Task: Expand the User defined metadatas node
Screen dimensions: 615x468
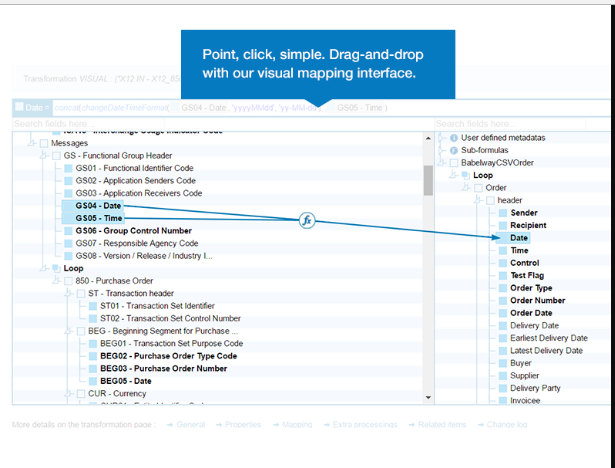Action: point(442,138)
